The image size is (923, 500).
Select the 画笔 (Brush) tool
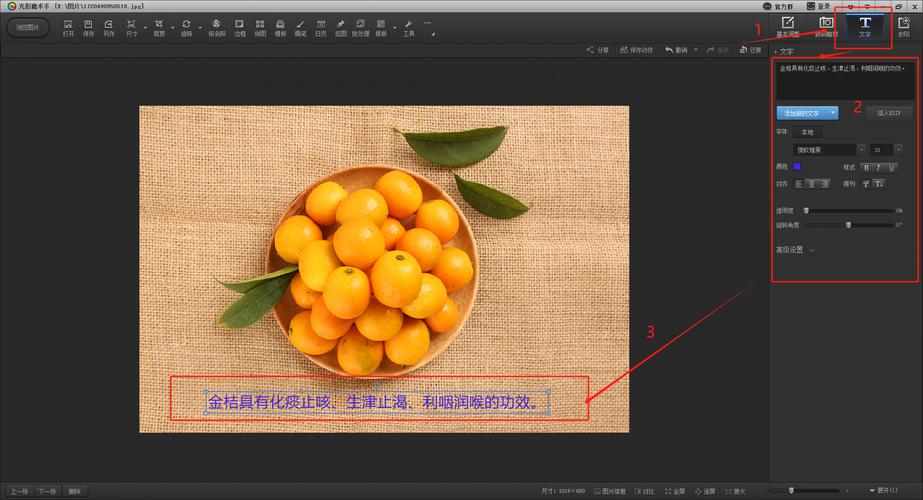click(301, 27)
